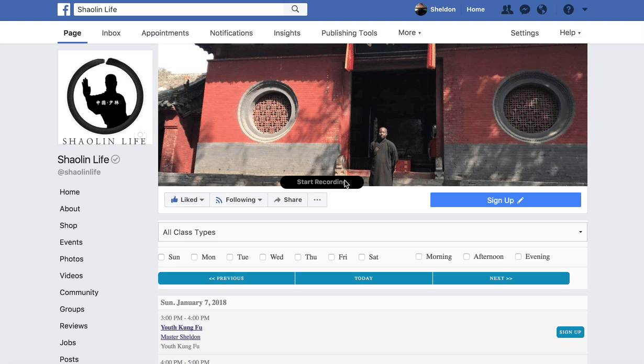Click the three-dots more options button
Image resolution: width=644 pixels, height=364 pixels.
317,200
